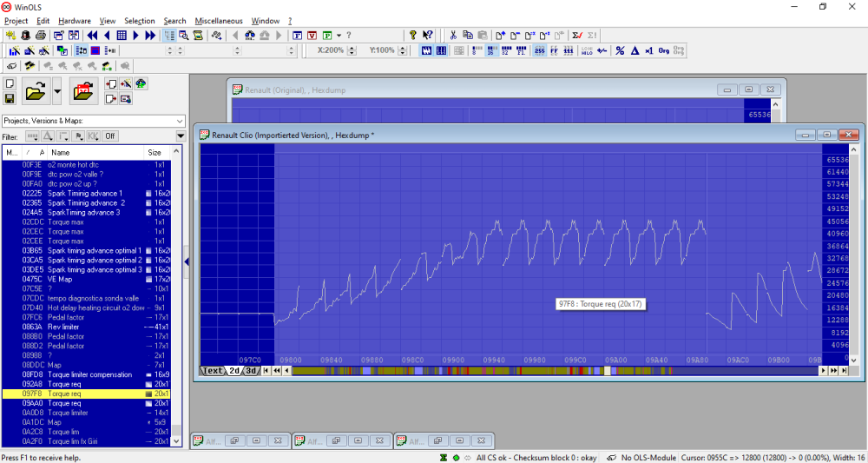Viewport: 868px width, 463px height.
Task: Click the Org original values icon
Action: [664, 50]
